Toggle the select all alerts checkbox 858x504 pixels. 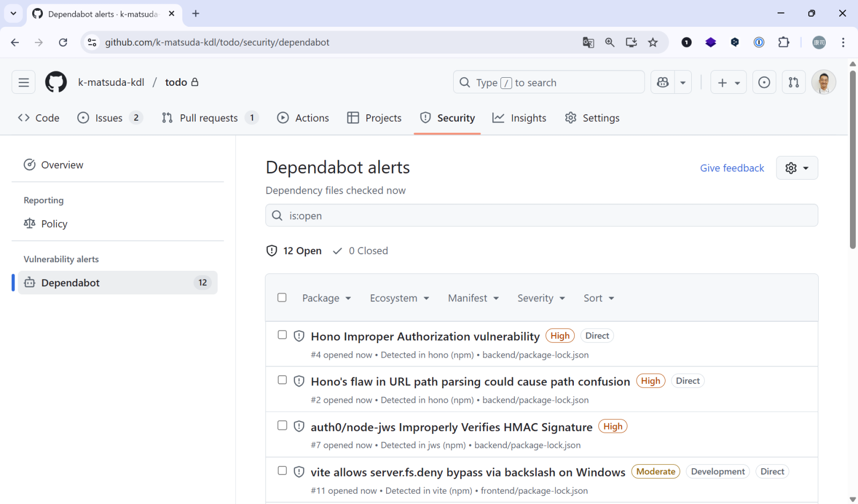coord(282,298)
